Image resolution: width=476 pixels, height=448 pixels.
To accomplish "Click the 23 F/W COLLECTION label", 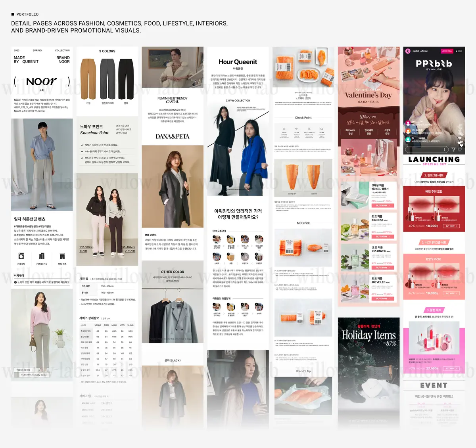I will pos(238,101).
